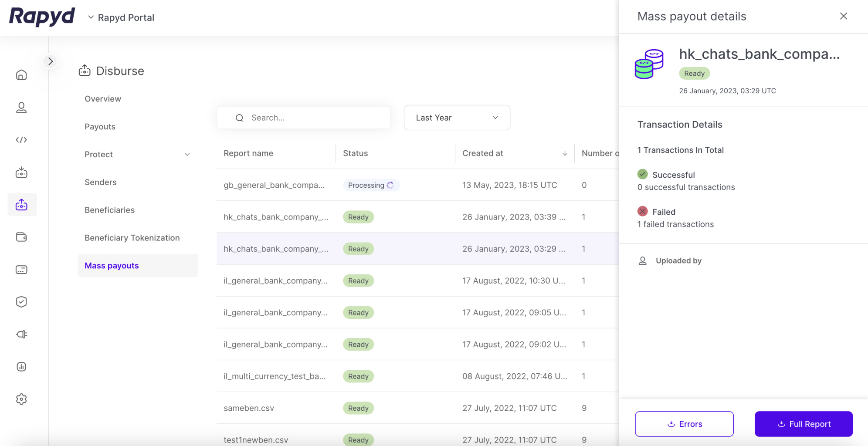This screenshot has height=446, width=868.
Task: Open the Beneficiaries menu item
Action: pyautogui.click(x=109, y=210)
